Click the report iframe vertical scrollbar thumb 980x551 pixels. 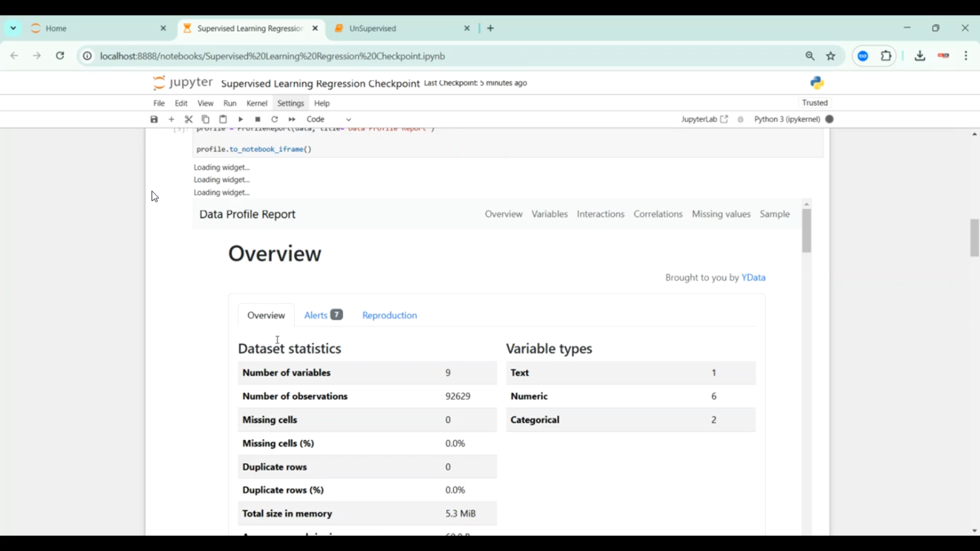coord(807,230)
